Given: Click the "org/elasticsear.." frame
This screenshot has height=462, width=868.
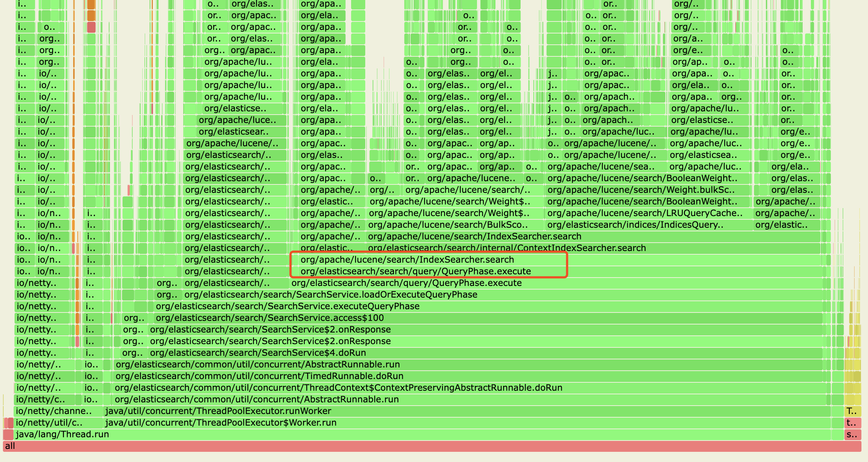Looking at the screenshot, I should [241, 132].
